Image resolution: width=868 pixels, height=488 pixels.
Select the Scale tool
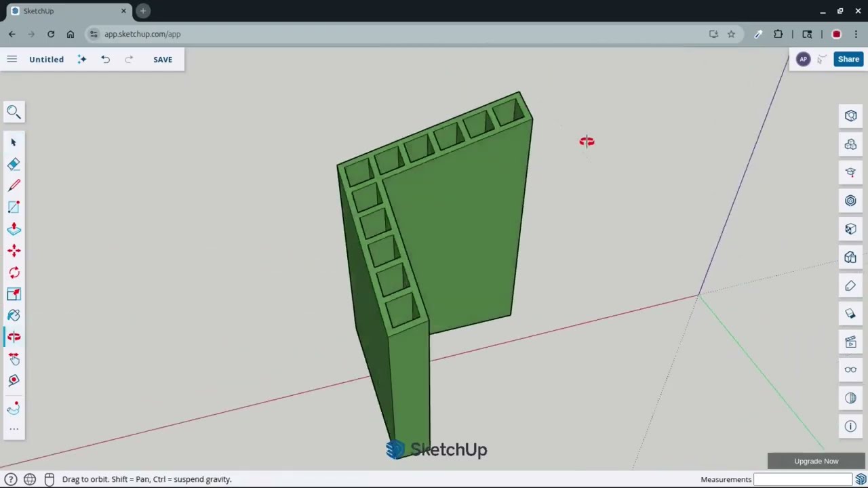14,294
